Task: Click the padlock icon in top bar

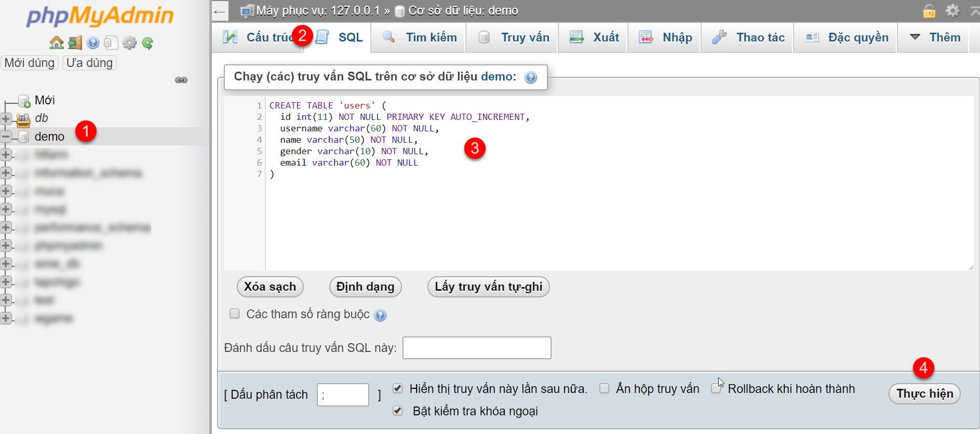Action: [x=929, y=10]
